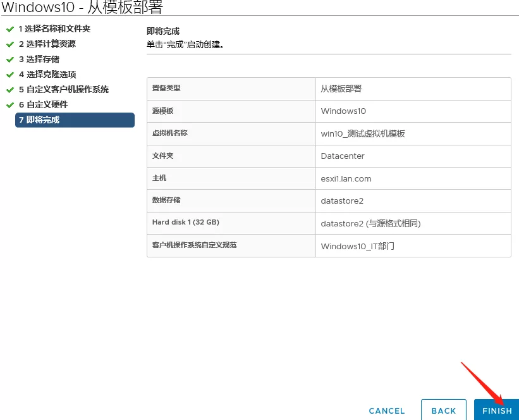Click the BACK button
The width and height of the screenshot is (519, 420).
pyautogui.click(x=443, y=411)
